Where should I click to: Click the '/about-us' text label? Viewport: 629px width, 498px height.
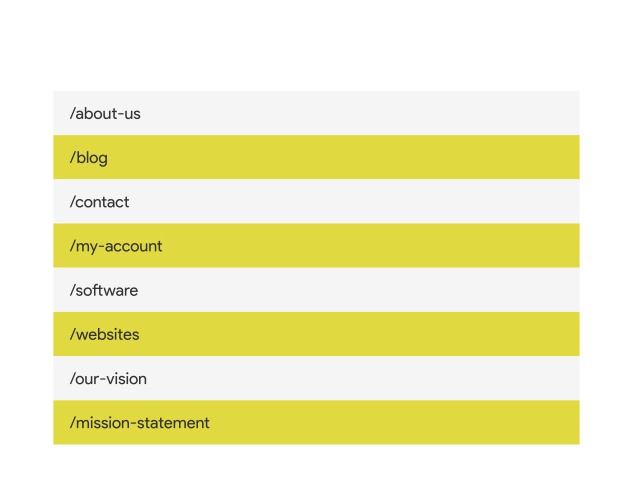(105, 114)
